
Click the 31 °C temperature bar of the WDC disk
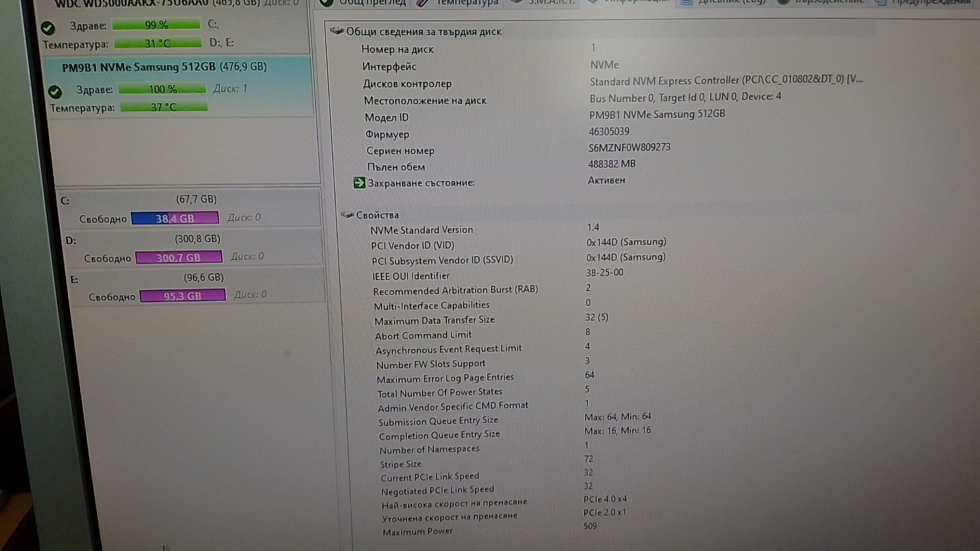[x=158, y=43]
